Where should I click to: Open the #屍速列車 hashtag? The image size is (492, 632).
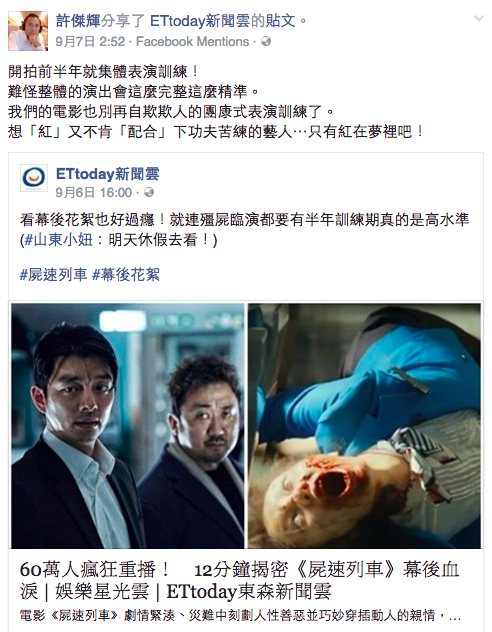53,275
